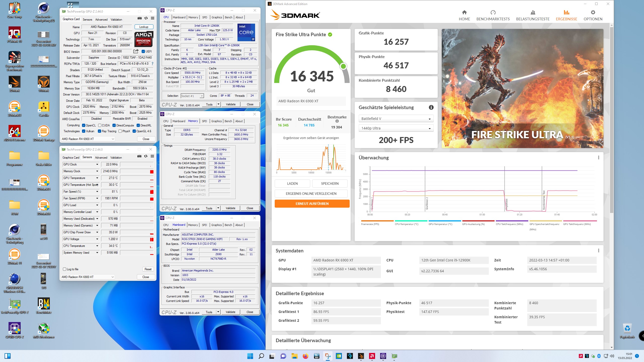The height and width of the screenshot is (362, 644).
Task: Open GPU selector dropdown in top GPU-Z window
Action: tap(88, 139)
